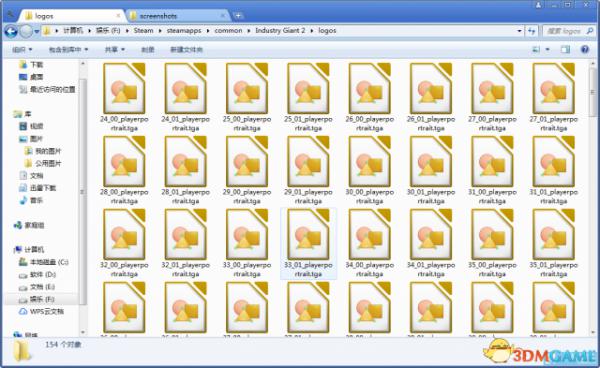Click 娱乐 (F:) breadcrumb in address bar
This screenshot has width=600, height=368.
[108, 31]
